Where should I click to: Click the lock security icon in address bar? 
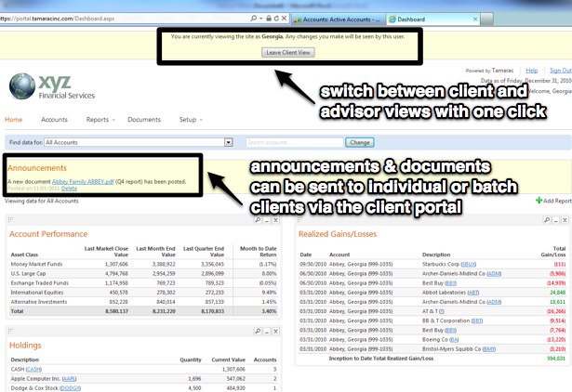(269, 19)
